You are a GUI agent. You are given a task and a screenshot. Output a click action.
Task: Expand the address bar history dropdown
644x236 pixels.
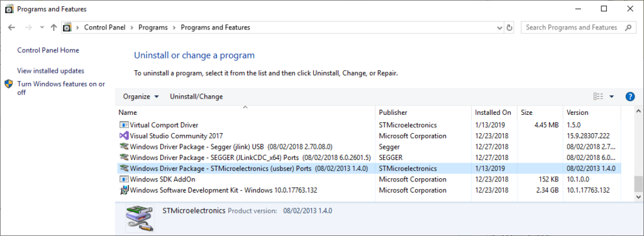point(499,28)
